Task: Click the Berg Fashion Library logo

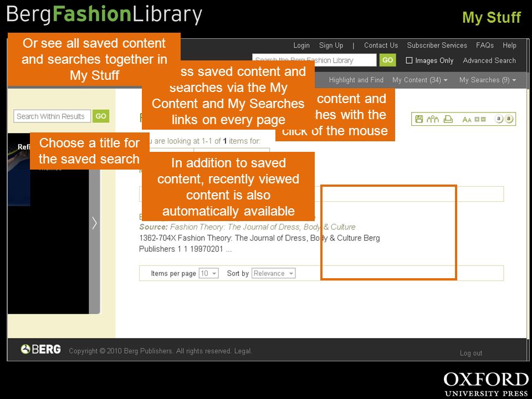Action: 104,14
